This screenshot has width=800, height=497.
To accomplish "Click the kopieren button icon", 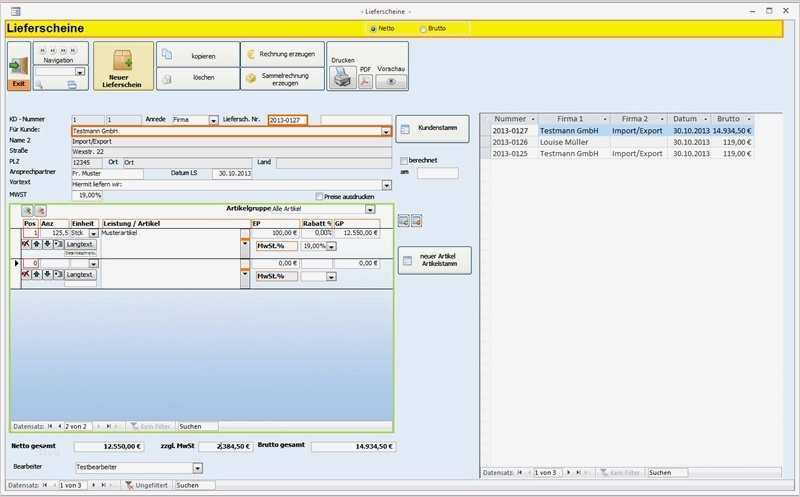I will click(x=167, y=55).
